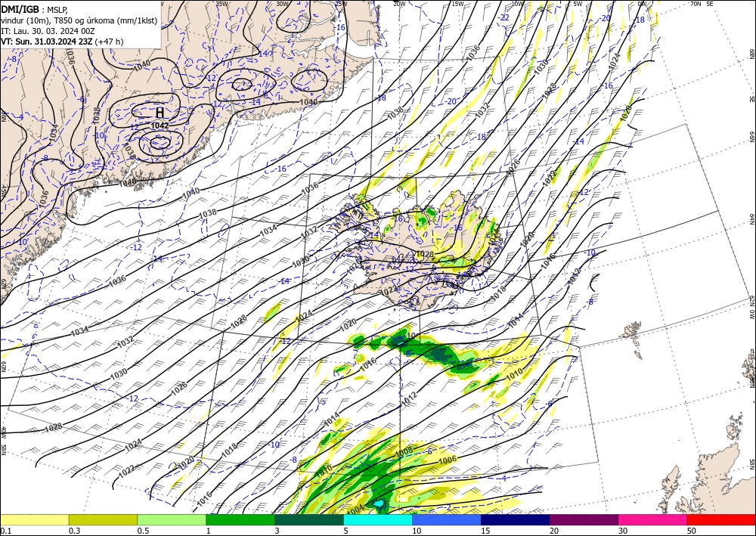
Task: Click the 70N label at top right
Action: point(696,4)
